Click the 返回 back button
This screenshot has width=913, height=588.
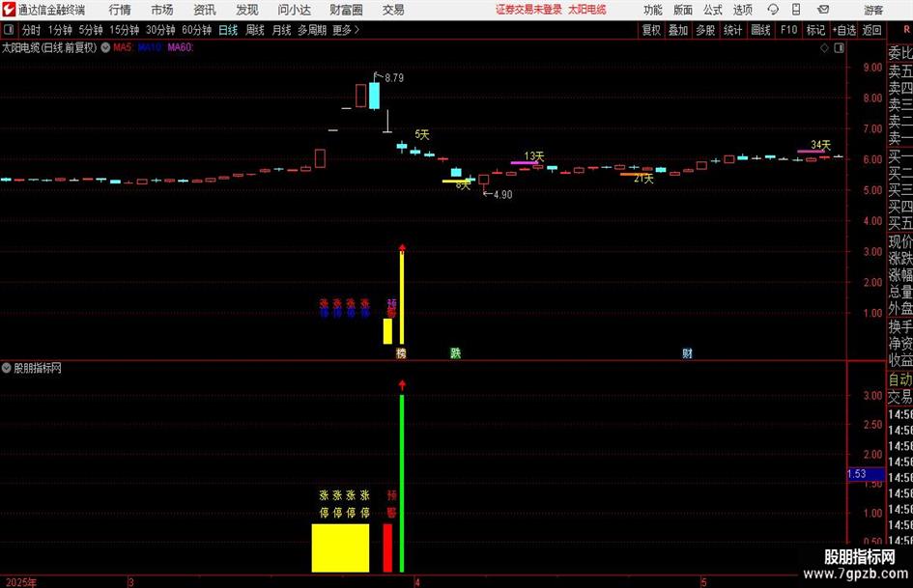[871, 30]
